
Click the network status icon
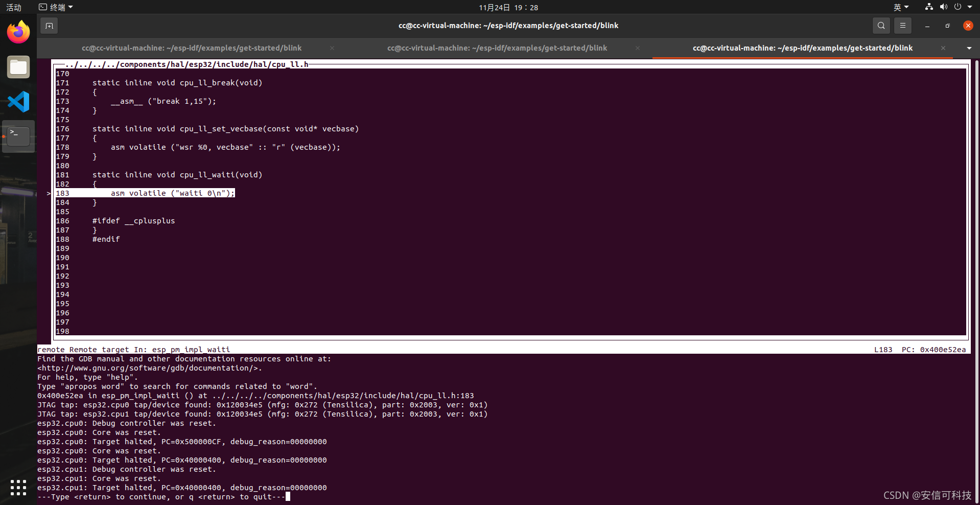(x=929, y=7)
